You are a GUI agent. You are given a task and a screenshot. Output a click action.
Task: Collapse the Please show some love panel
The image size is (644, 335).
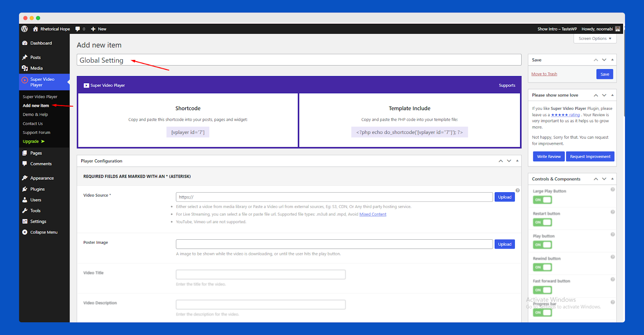tap(613, 95)
